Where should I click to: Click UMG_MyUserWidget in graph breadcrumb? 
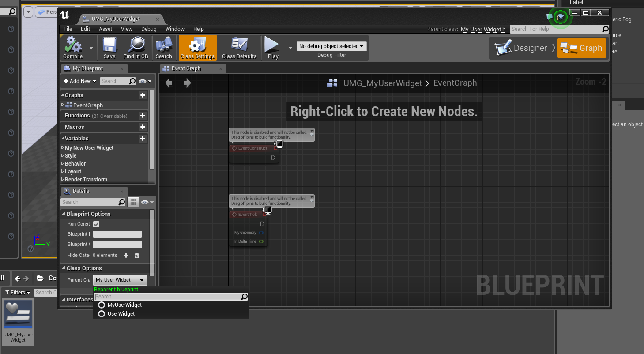point(383,83)
